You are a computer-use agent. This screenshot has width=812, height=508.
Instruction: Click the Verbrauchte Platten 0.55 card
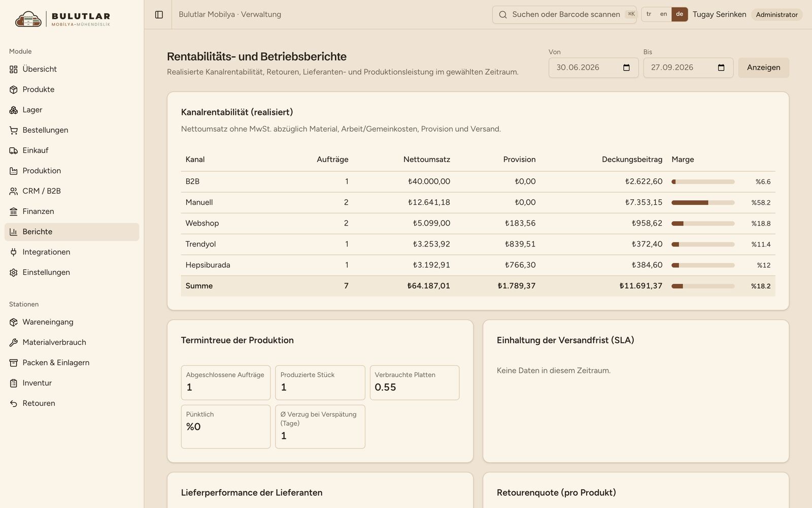coord(415,383)
